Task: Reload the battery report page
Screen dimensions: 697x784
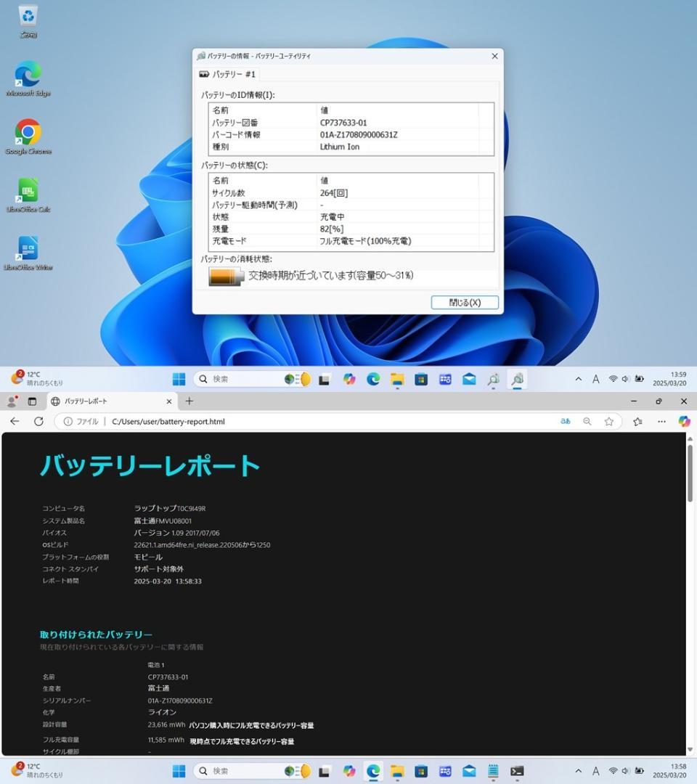Action: 38,421
